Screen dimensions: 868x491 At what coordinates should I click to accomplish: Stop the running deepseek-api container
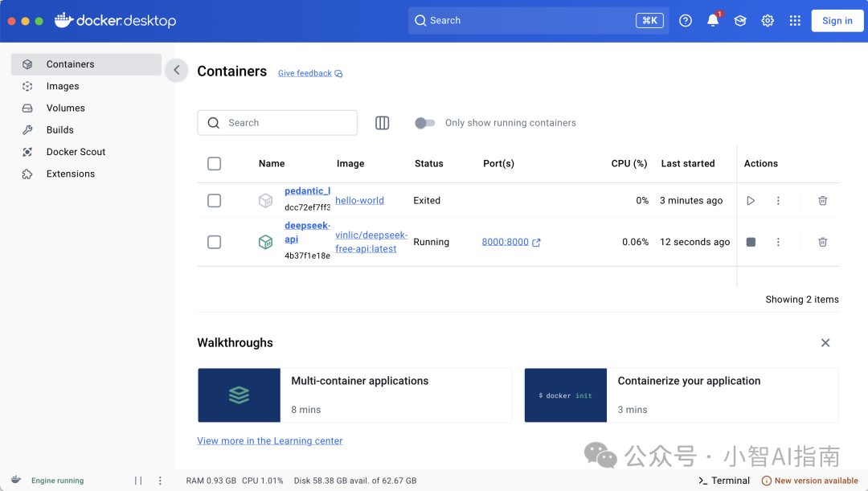pyautogui.click(x=750, y=241)
